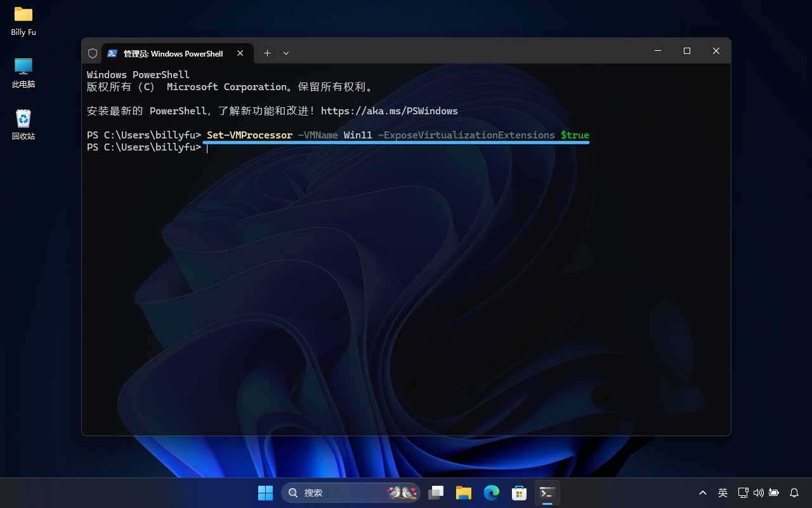Open the notification bell
This screenshot has width=812, height=508.
(794, 493)
